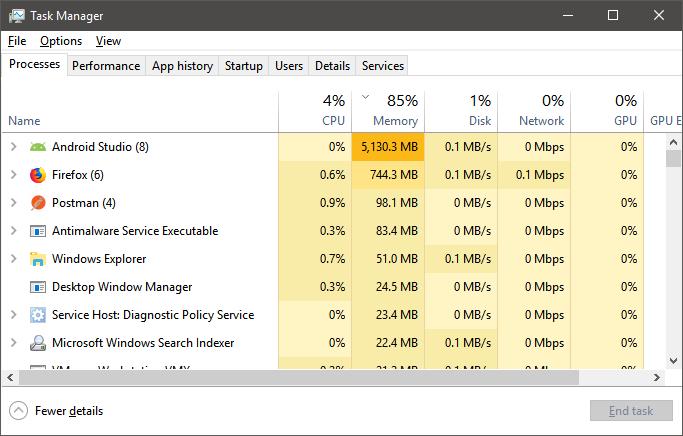This screenshot has width=683, height=436.
Task: Expand the Postman process group
Action: coord(13,203)
